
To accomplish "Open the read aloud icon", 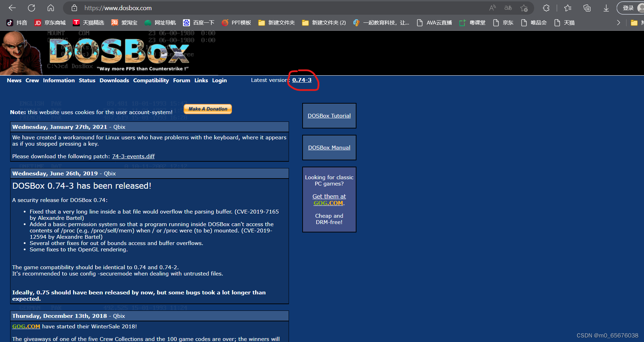I will point(493,8).
